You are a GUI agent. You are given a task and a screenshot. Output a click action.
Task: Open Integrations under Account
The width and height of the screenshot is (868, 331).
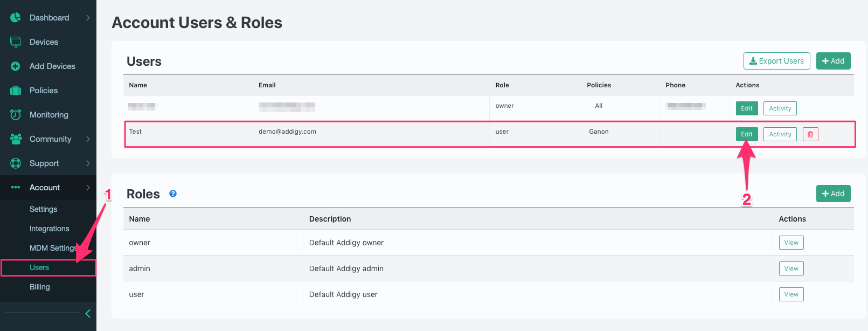50,229
